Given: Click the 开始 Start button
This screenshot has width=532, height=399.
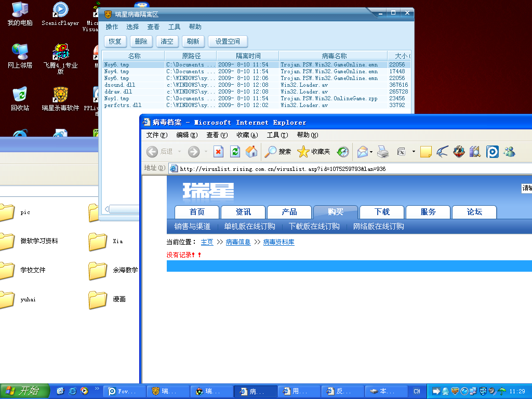Looking at the screenshot, I should 25,391.
